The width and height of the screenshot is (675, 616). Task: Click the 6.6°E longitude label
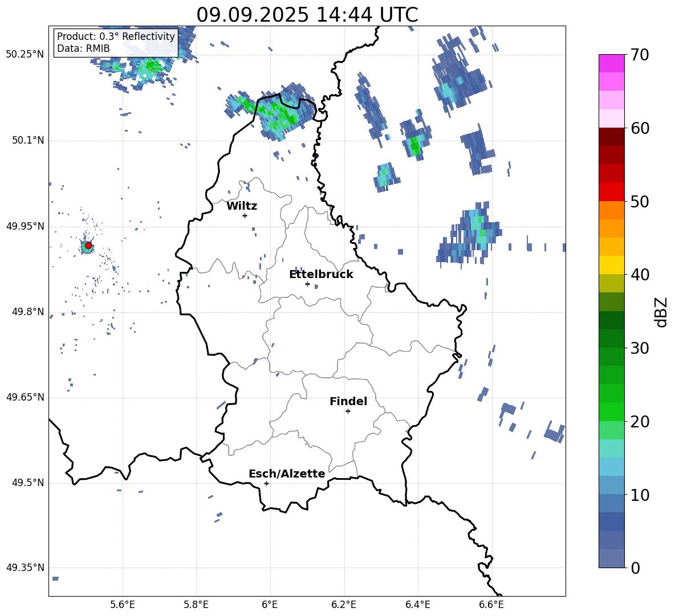coord(491,605)
